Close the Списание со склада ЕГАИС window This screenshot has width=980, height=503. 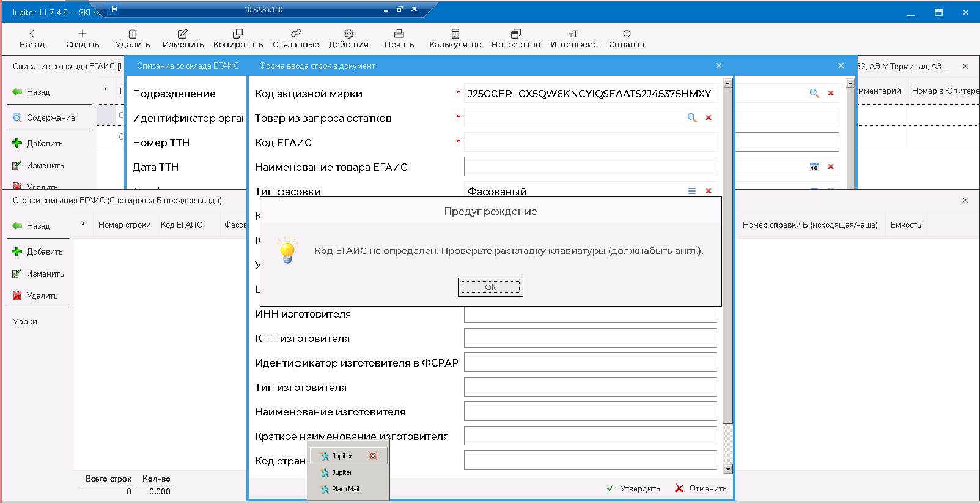[841, 65]
